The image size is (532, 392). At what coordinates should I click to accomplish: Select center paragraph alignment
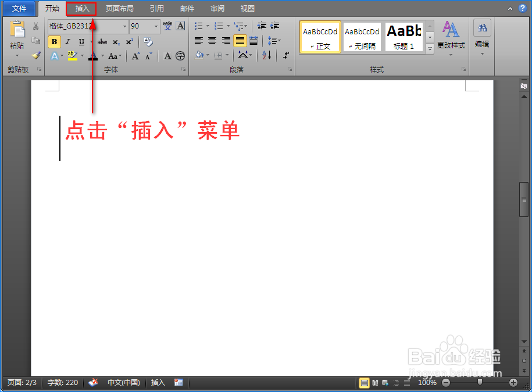[x=212, y=41]
